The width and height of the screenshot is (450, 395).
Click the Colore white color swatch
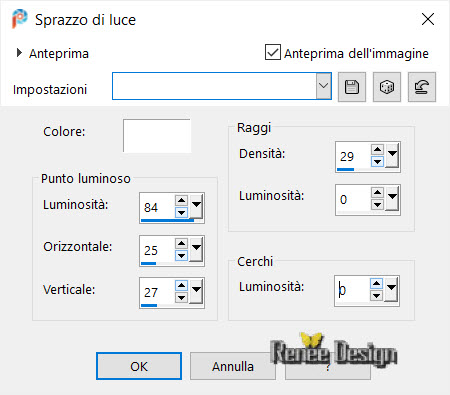click(x=157, y=136)
